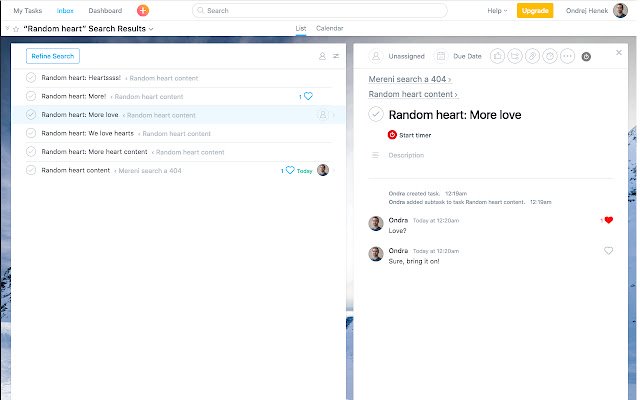The height and width of the screenshot is (400, 640).
Task: Click Ondra's avatar on "Sure, bring it on!" comment
Action: pos(376,254)
